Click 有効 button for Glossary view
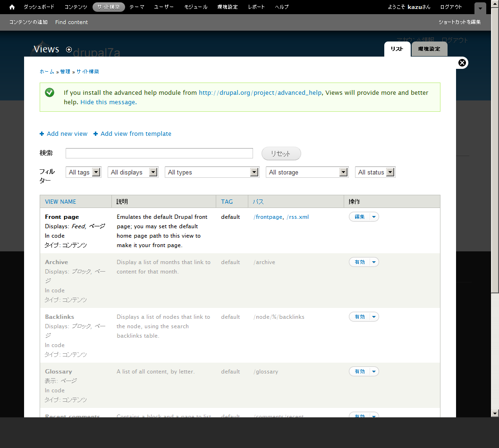 pos(360,372)
